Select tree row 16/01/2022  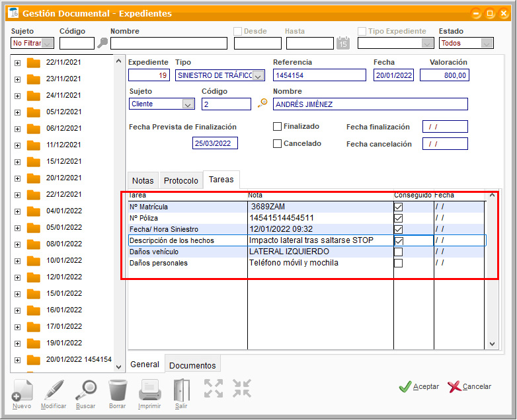pyautogui.click(x=63, y=310)
